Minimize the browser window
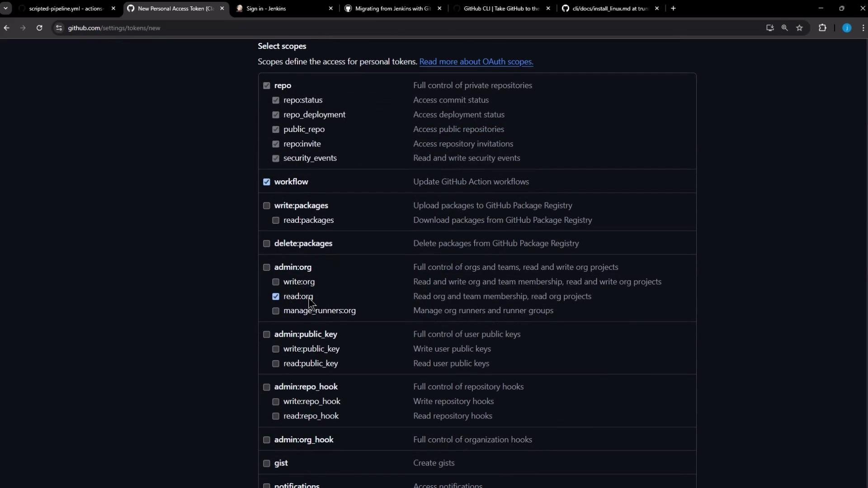Viewport: 868px width, 488px height. [x=821, y=9]
